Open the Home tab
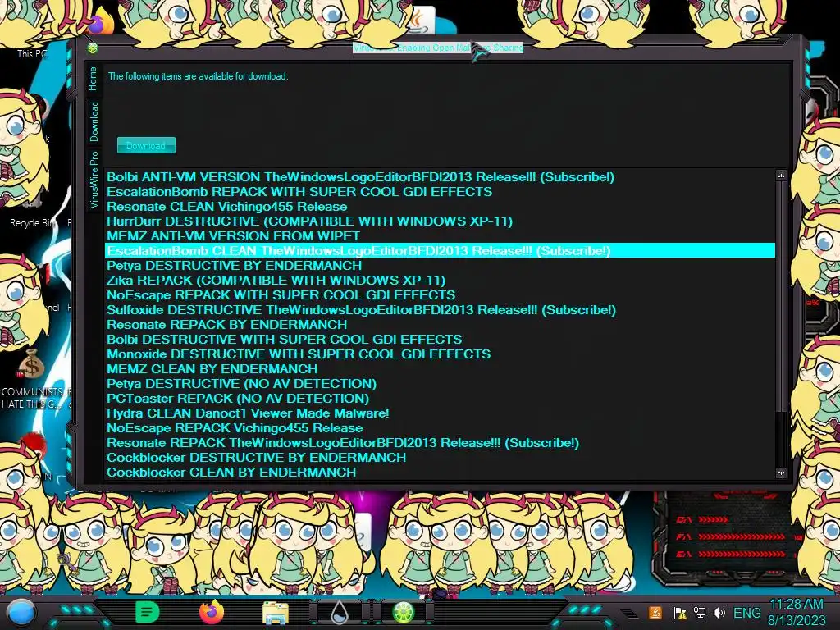This screenshot has width=840, height=630. (94, 79)
